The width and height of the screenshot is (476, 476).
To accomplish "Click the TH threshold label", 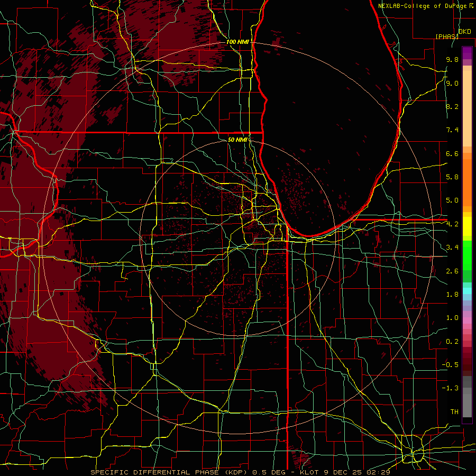I will (454, 412).
